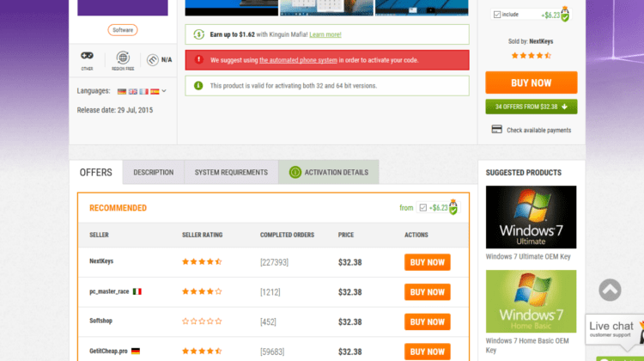644x361 pixels.
Task: Click the PRICE column header
Action: 346,236
